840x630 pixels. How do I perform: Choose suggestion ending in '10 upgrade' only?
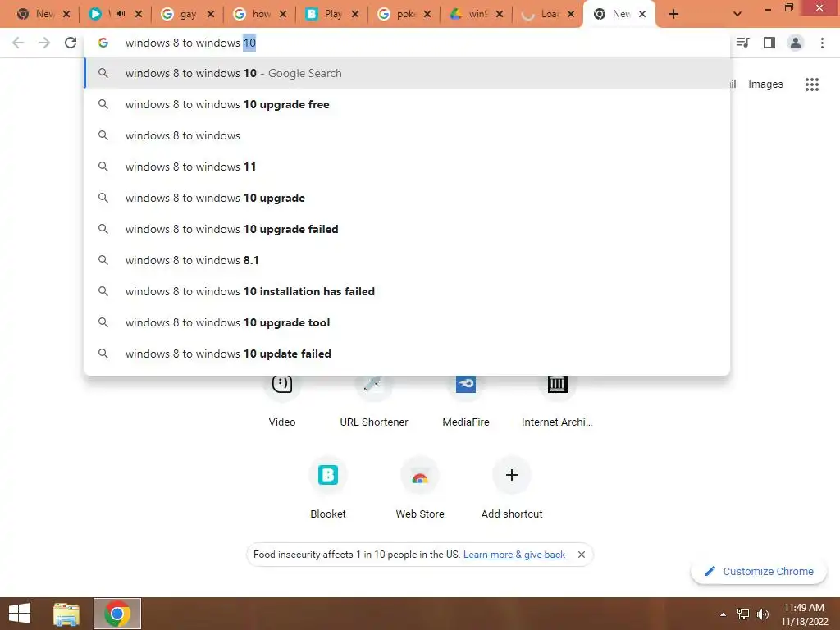tap(407, 199)
